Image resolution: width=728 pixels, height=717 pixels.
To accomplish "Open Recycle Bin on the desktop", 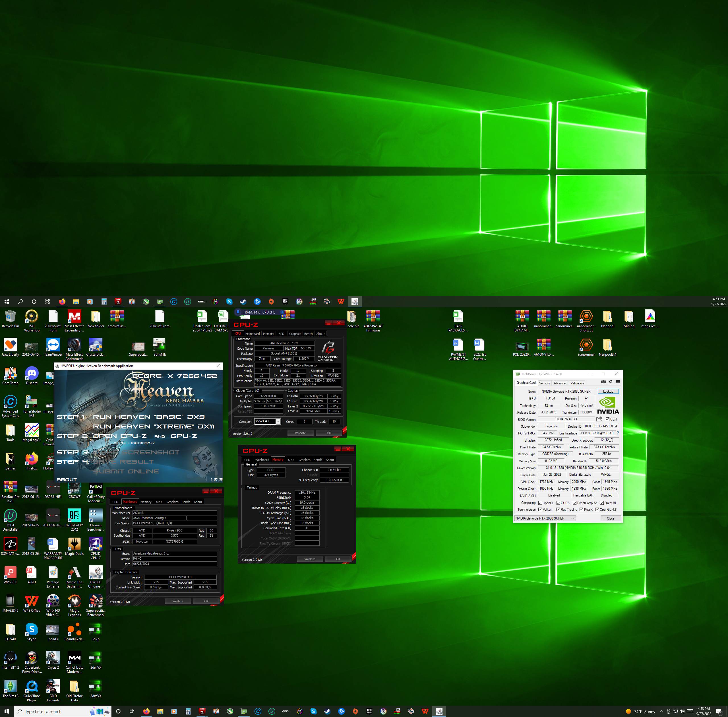I will 11,319.
